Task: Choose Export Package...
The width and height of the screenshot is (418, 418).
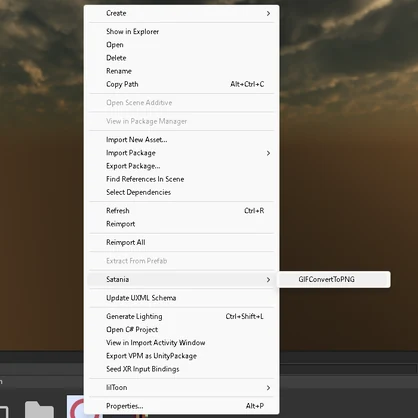Action: [x=181, y=166]
